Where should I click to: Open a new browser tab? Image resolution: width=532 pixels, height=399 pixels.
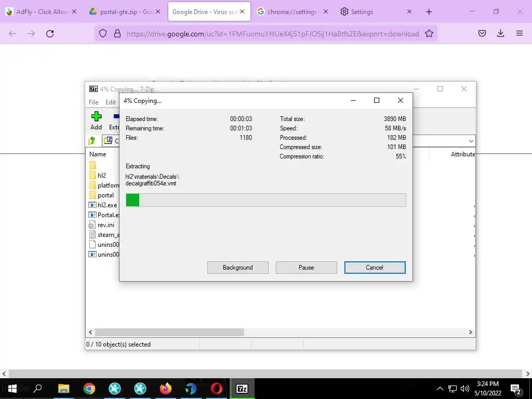click(x=429, y=12)
